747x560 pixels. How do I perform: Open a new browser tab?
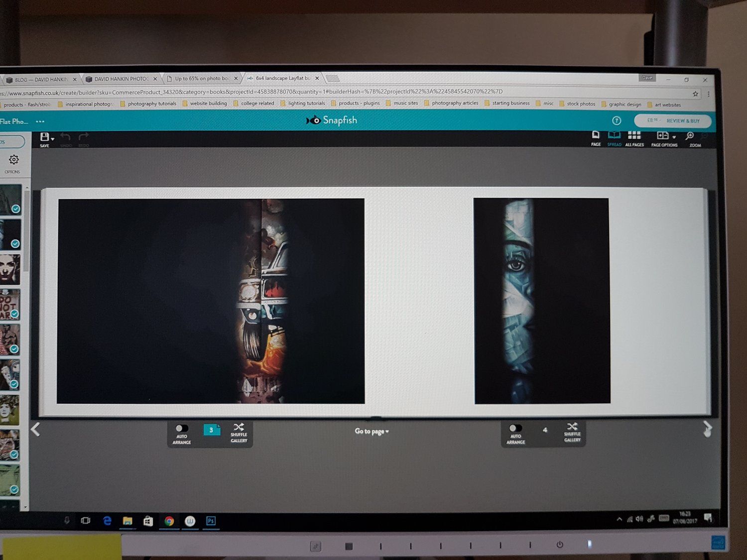pyautogui.click(x=333, y=78)
